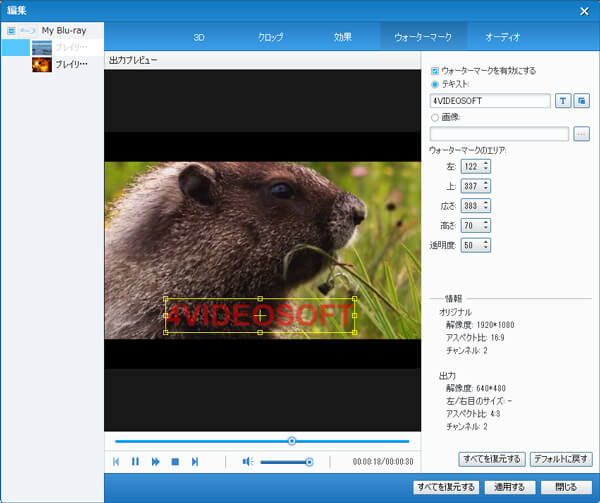The width and height of the screenshot is (600, 503).
Task: Click the next frame playback button
Action: (x=195, y=461)
